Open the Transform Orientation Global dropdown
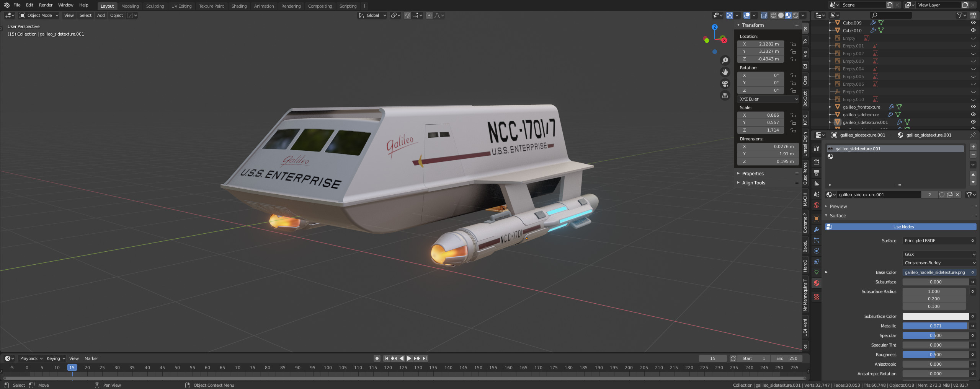Screen dimensions: 980x389 pyautogui.click(x=372, y=15)
